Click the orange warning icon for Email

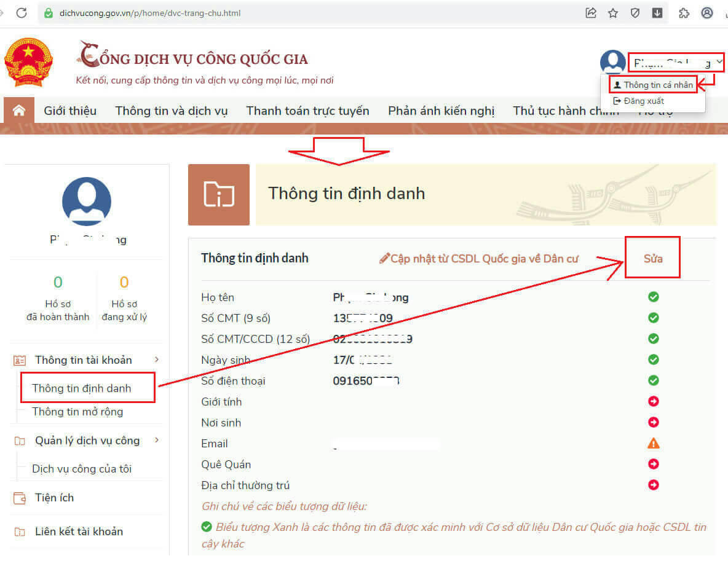[x=653, y=444]
